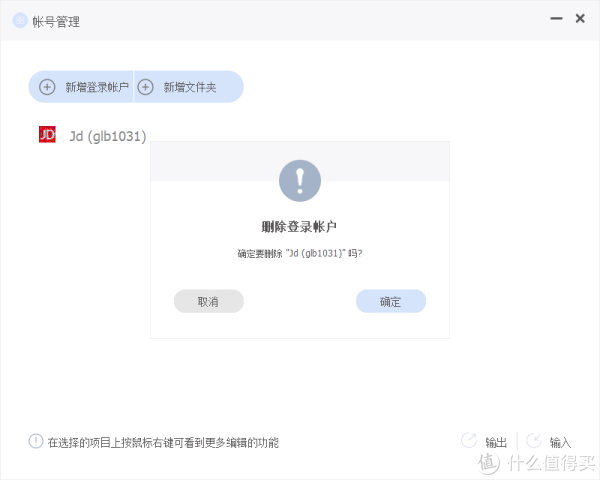This screenshot has height=480, width=600.
Task: Click the plus icon beside 新增登录帐户
Action: click(x=47, y=87)
